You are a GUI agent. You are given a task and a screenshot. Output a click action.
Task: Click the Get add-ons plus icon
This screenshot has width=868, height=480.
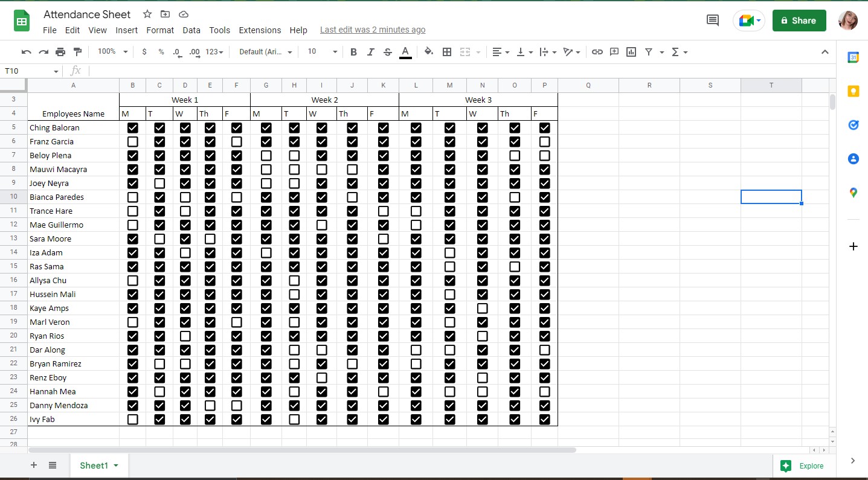854,246
